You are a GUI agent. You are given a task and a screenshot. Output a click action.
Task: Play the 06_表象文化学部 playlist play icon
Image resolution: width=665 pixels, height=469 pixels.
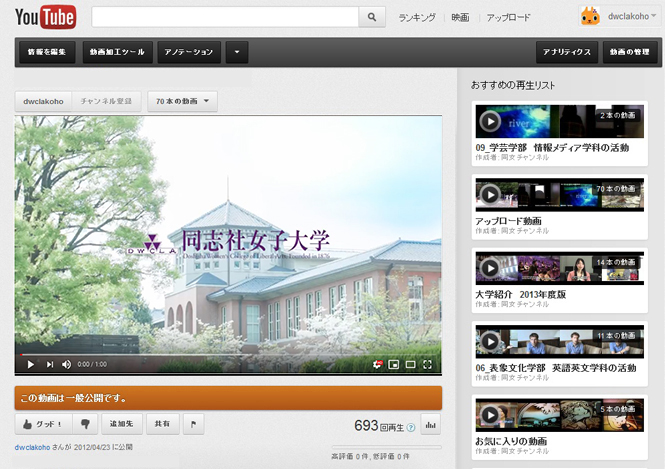(x=490, y=341)
